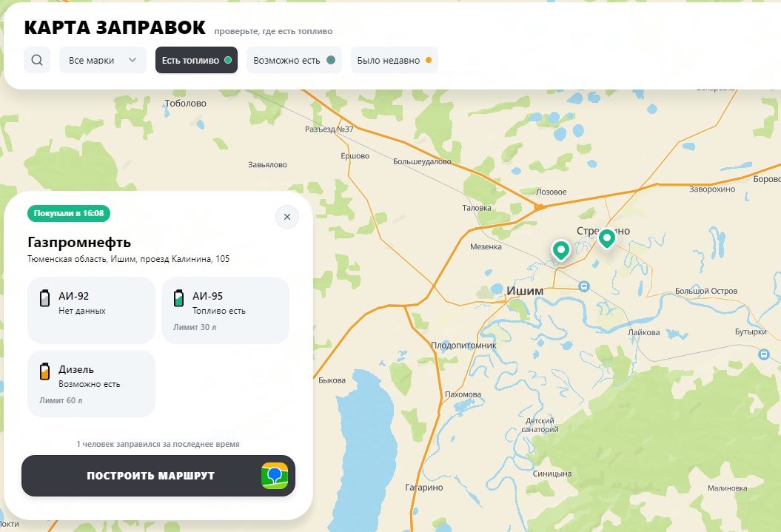Click the 'Таловка' map label
781x532 pixels.
pos(477,208)
